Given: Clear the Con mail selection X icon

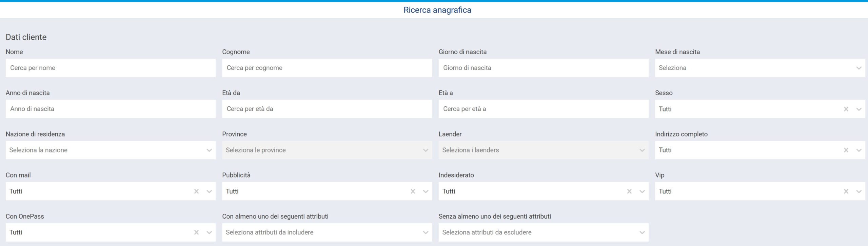Looking at the screenshot, I should (196, 191).
